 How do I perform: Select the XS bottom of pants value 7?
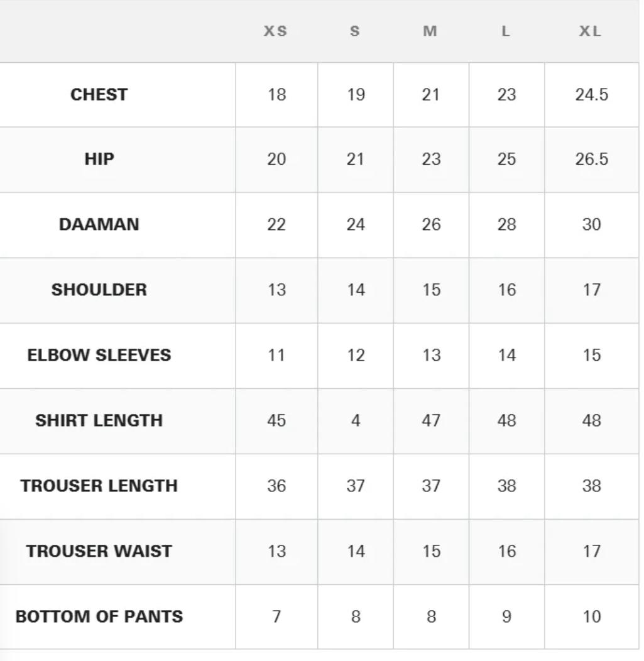click(x=276, y=616)
